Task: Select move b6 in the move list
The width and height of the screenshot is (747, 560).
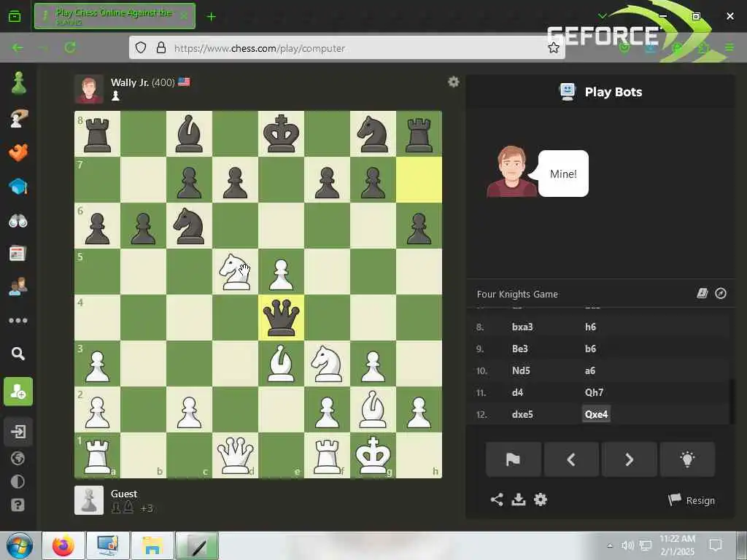Action: coord(590,349)
